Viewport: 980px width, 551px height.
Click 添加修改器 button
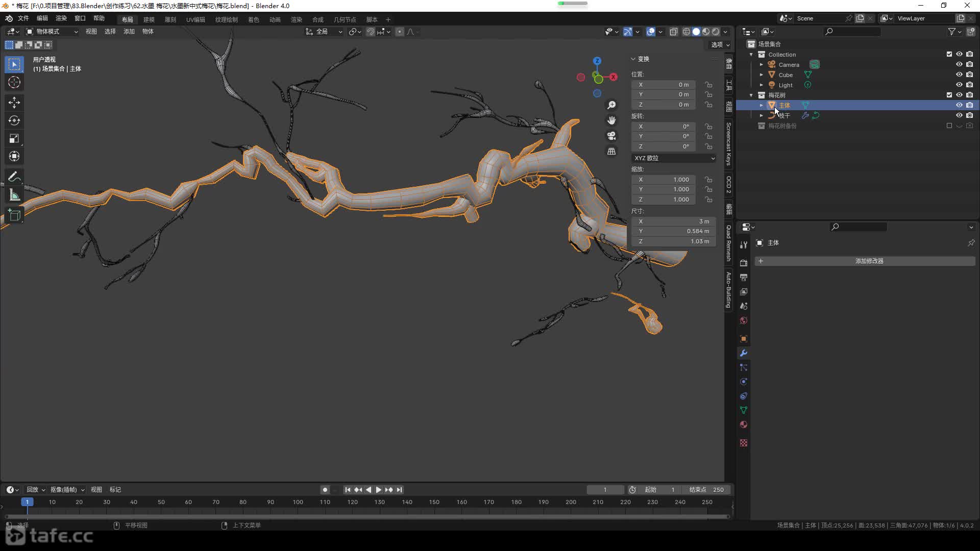coord(865,261)
